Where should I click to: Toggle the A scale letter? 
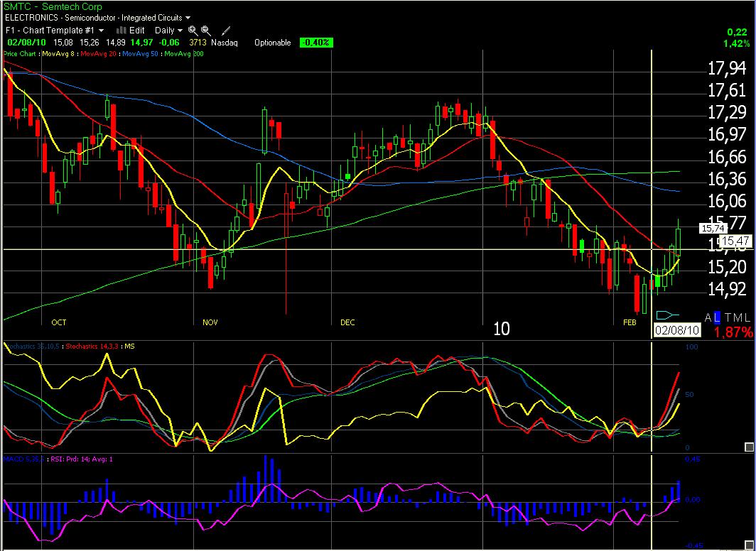[708, 317]
